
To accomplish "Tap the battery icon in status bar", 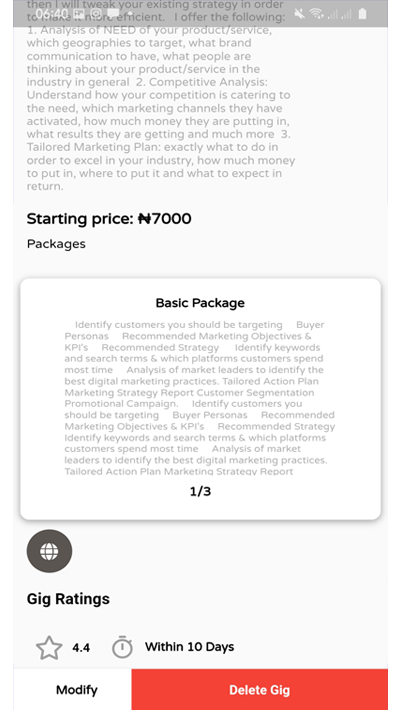I will click(362, 14).
